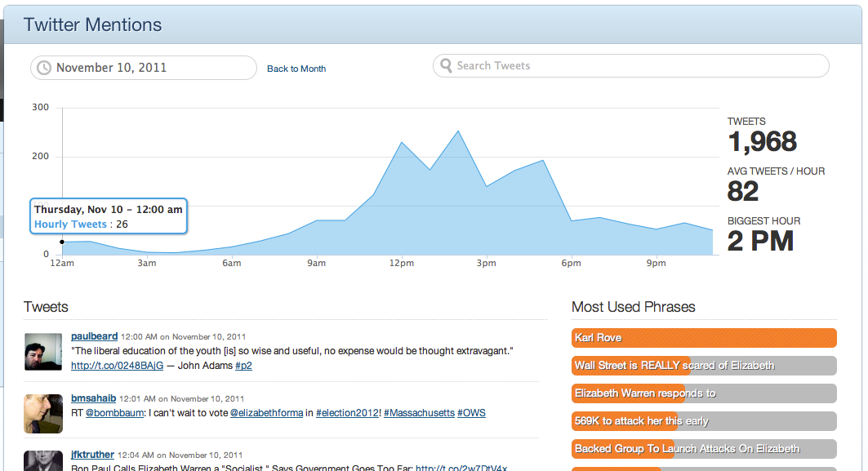
Task: Click the 3pm label on chart axis
Action: (x=486, y=263)
